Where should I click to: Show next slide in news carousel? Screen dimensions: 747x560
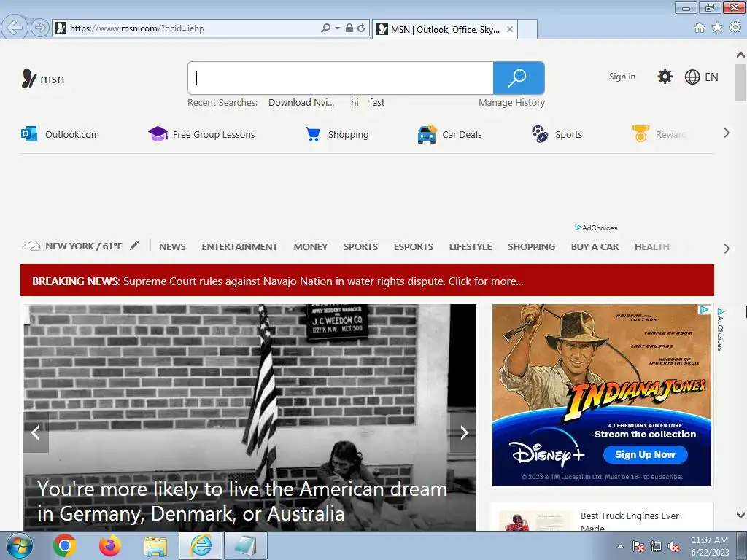point(463,432)
